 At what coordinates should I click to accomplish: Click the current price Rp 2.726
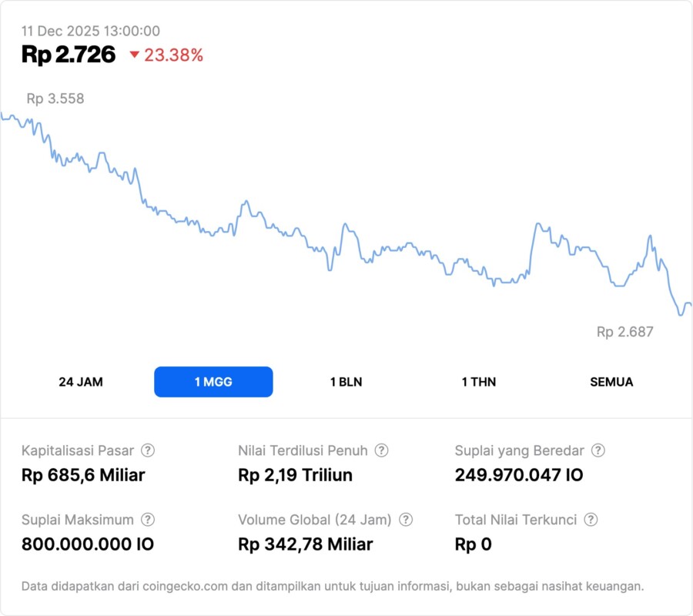pyautogui.click(x=69, y=55)
